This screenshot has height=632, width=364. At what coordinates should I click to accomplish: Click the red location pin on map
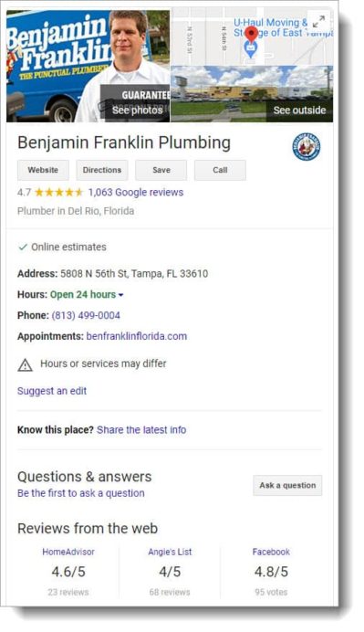pyautogui.click(x=252, y=35)
